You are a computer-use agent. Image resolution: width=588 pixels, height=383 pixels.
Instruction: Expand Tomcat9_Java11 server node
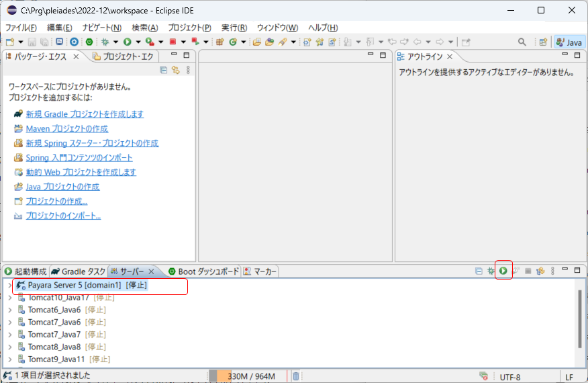click(10, 359)
